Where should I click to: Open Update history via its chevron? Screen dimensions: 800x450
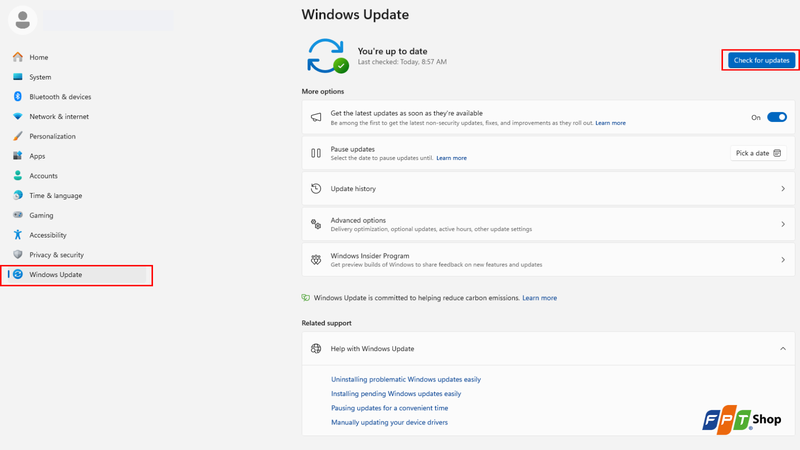(x=783, y=189)
